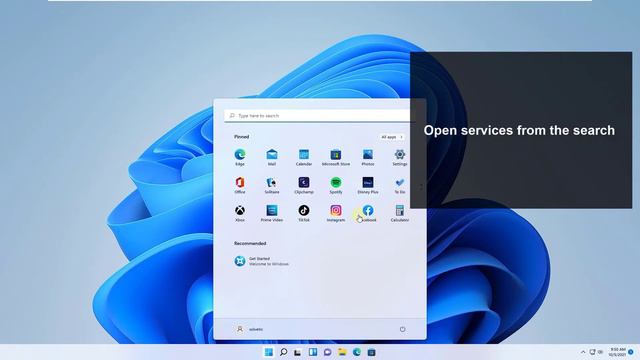
Task: Open the TikTok pinned app
Action: [304, 213]
